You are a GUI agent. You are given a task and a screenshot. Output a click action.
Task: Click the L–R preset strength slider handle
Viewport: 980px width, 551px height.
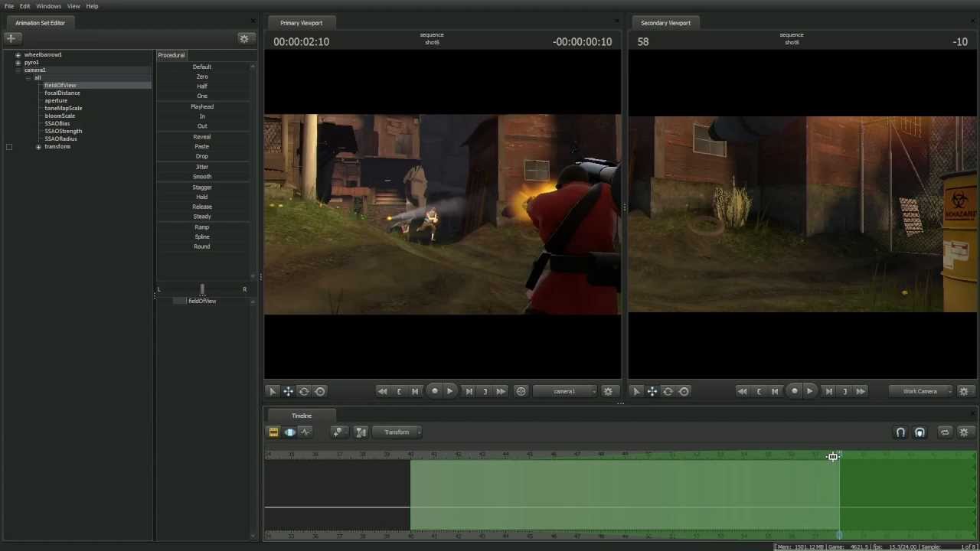202,289
